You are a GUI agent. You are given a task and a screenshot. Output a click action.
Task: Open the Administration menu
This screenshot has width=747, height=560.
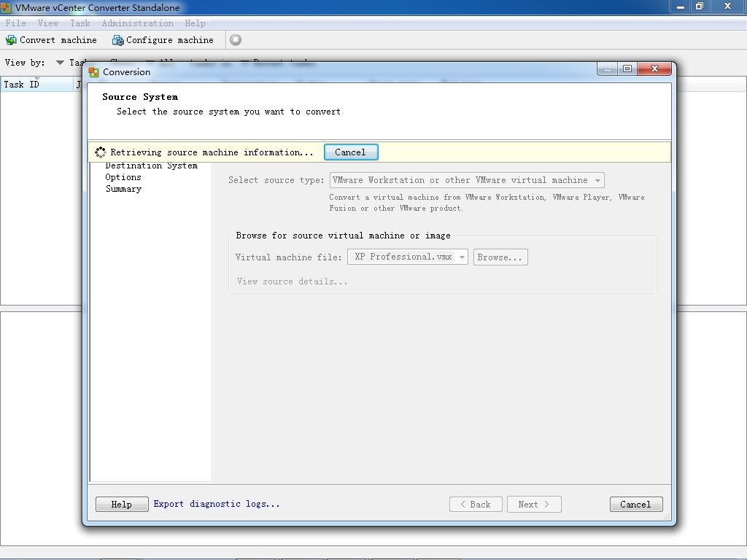click(x=138, y=23)
